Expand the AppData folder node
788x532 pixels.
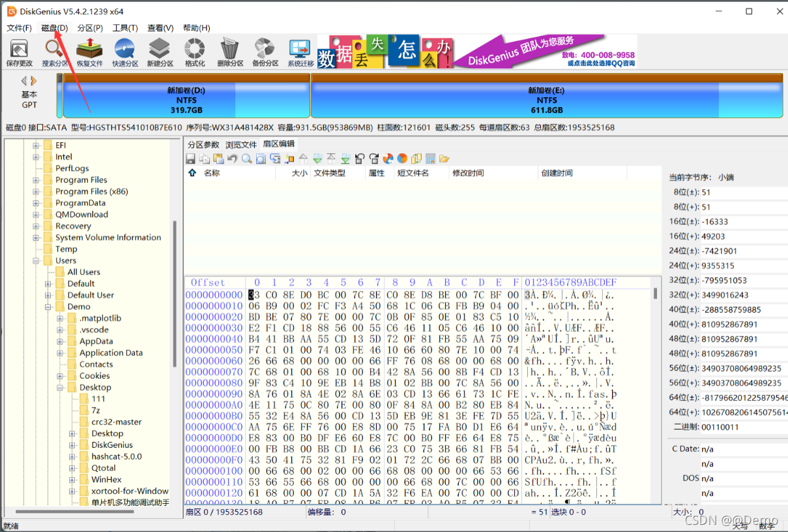(61, 341)
